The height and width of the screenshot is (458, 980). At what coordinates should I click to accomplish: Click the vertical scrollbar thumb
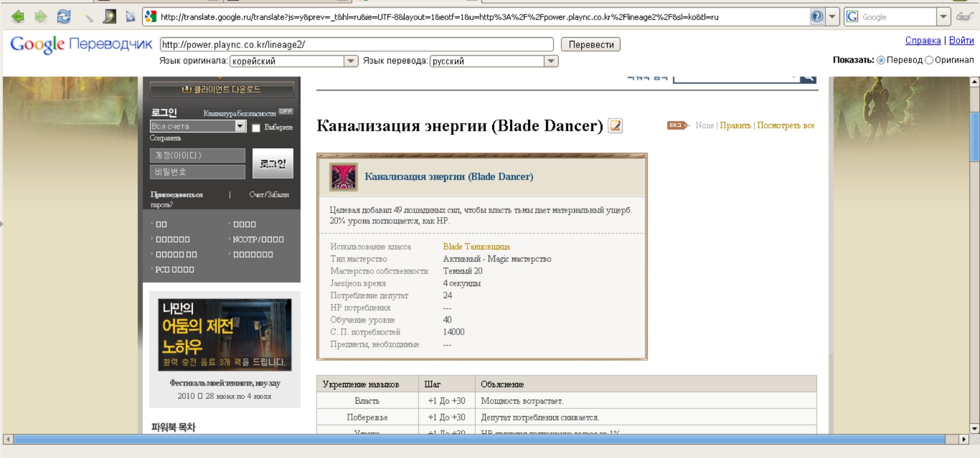coord(975,136)
